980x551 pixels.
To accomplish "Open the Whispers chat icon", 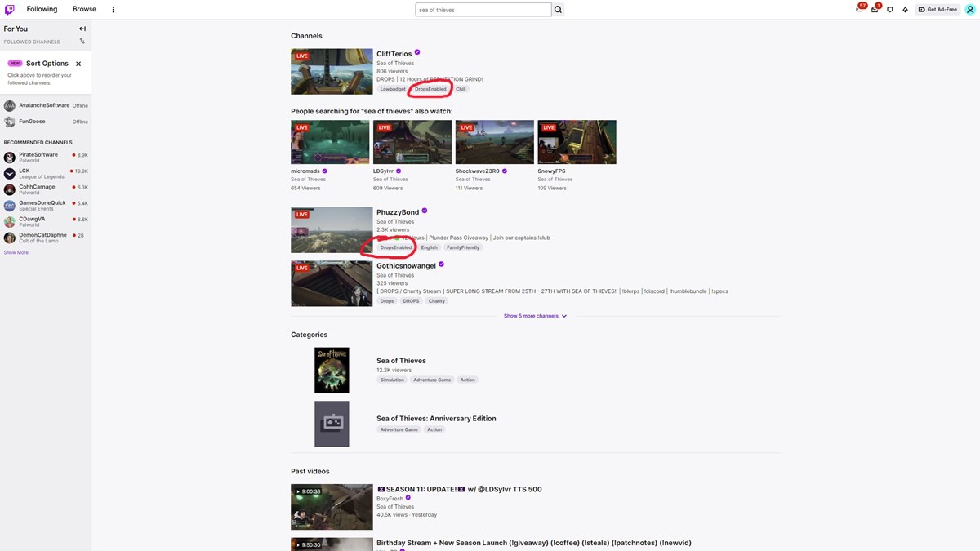I will pyautogui.click(x=890, y=10).
